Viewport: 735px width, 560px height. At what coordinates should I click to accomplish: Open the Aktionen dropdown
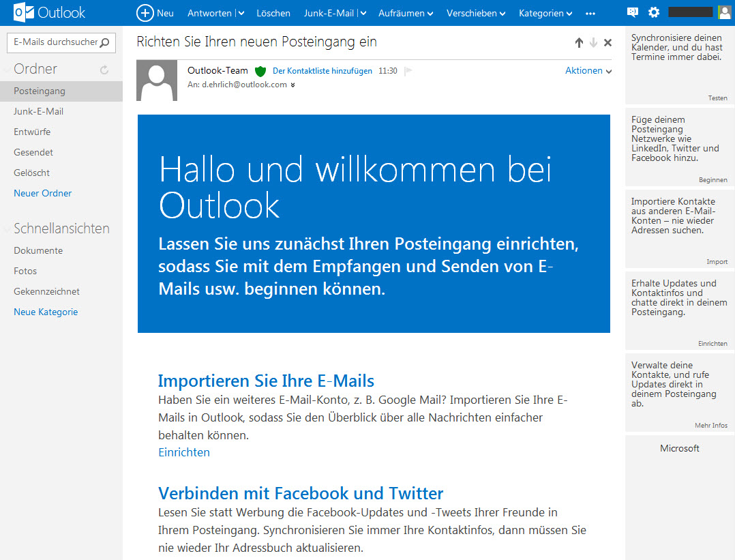(588, 71)
